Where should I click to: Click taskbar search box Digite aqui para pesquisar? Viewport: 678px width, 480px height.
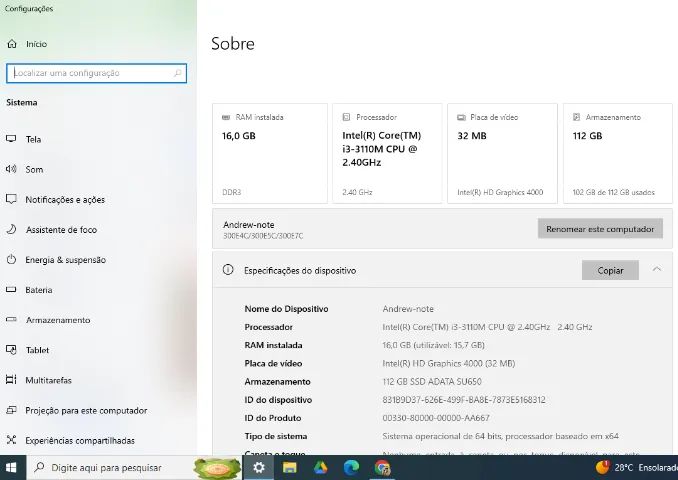tap(134, 467)
